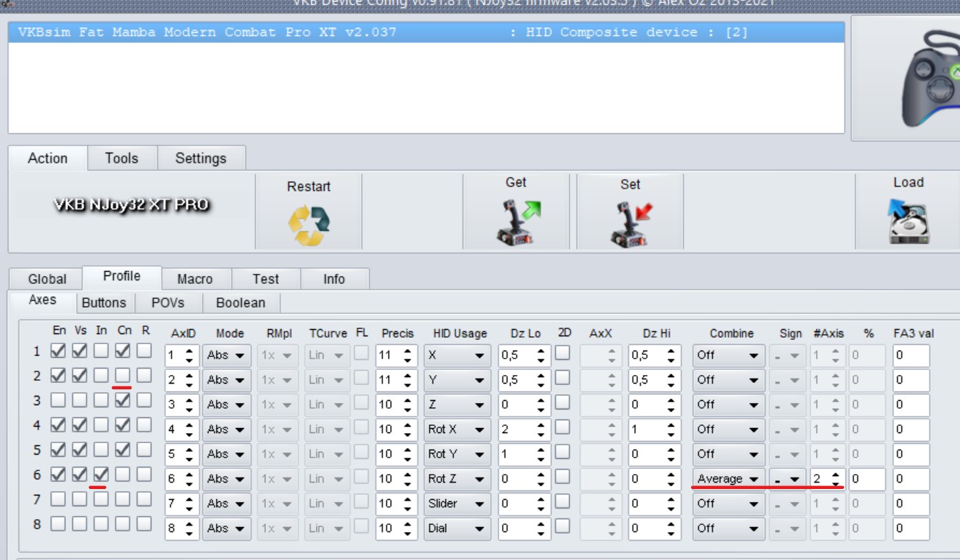This screenshot has height=560, width=960.
Task: Click the Set joystick red arrow icon
Action: pyautogui.click(x=631, y=224)
